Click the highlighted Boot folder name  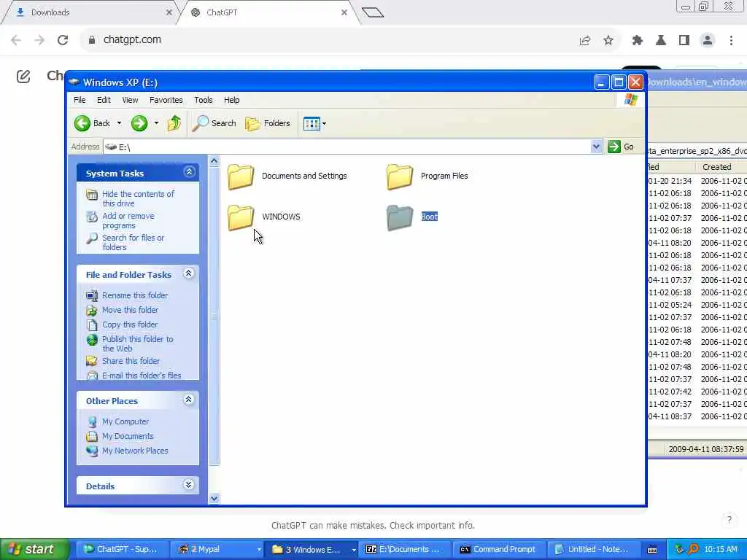click(x=429, y=217)
